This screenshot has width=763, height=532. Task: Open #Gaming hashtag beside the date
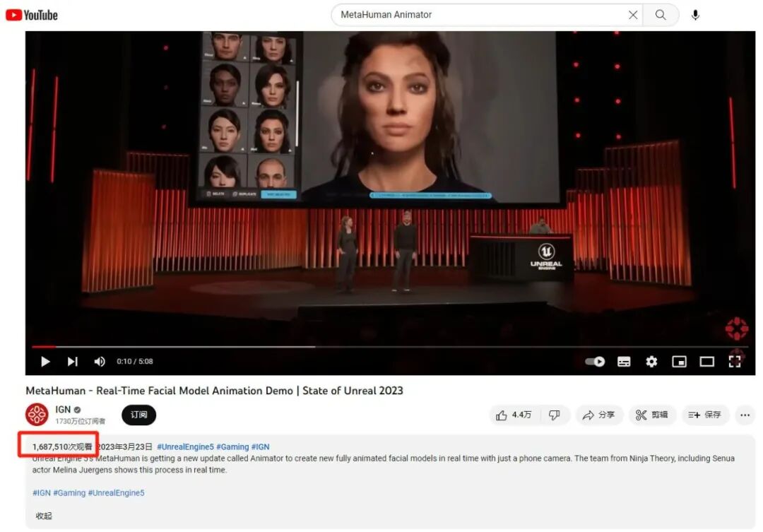pyautogui.click(x=232, y=447)
